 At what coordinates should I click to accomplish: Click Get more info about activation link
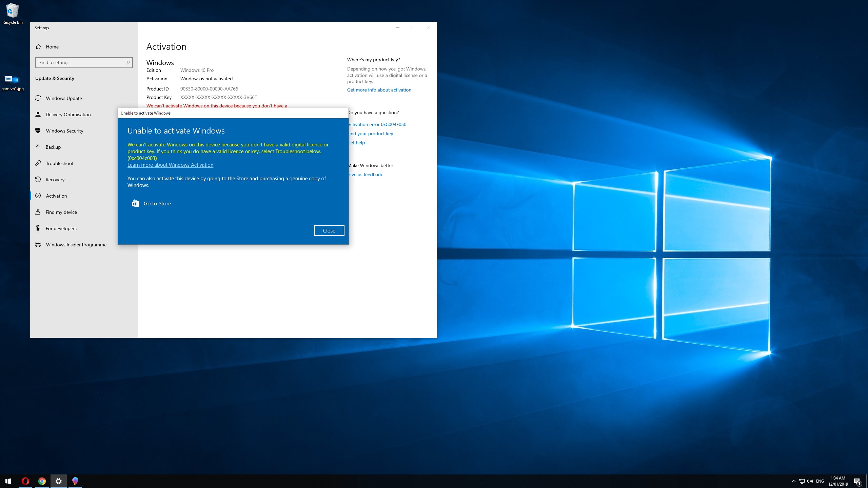[x=379, y=90]
